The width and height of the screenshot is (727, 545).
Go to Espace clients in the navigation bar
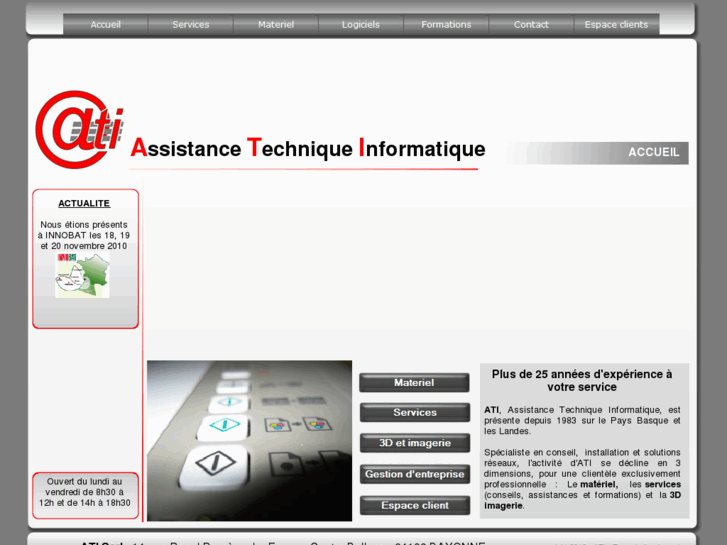[616, 25]
